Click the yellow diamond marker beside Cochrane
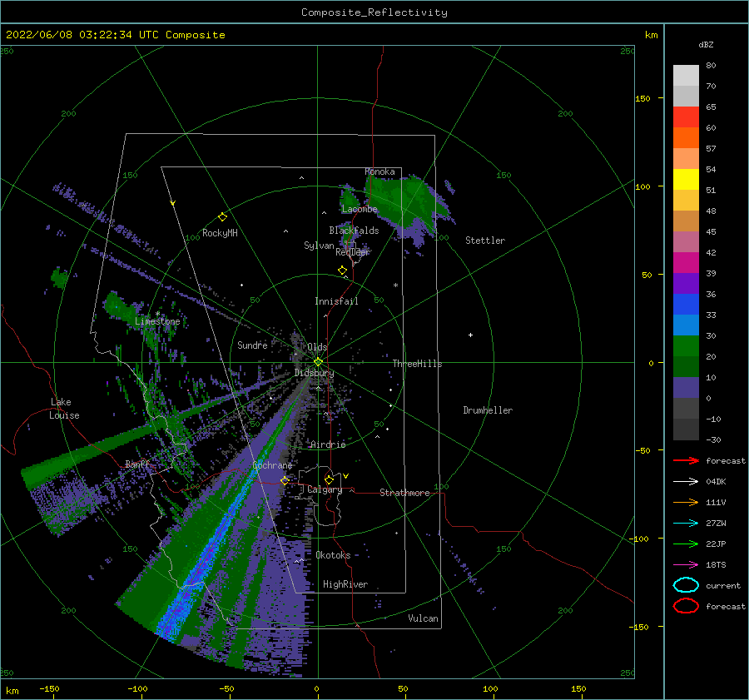Image resolution: width=749 pixels, height=700 pixels. coord(285,480)
